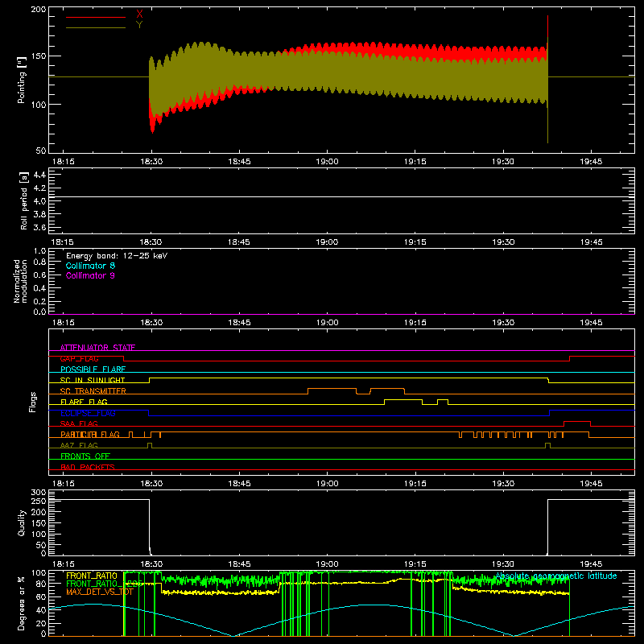This screenshot has height=644, width=644.
Task: Select the Collimator 9 legend entry
Action: [x=90, y=275]
